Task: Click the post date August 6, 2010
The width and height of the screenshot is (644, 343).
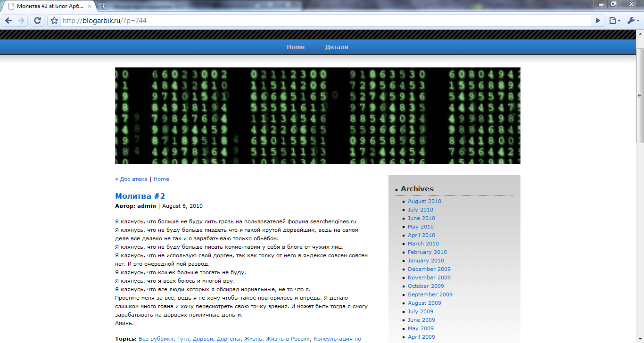Action: [x=182, y=206]
